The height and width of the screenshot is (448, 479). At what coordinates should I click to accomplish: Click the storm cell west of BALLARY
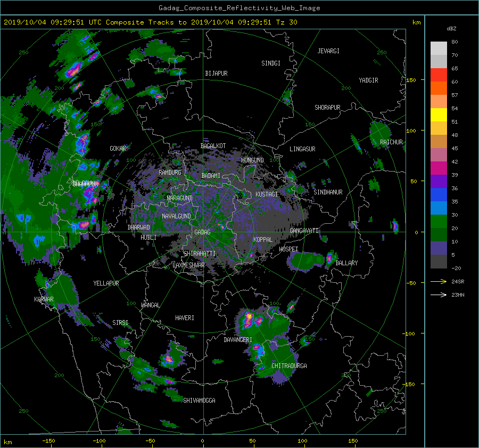(329, 258)
